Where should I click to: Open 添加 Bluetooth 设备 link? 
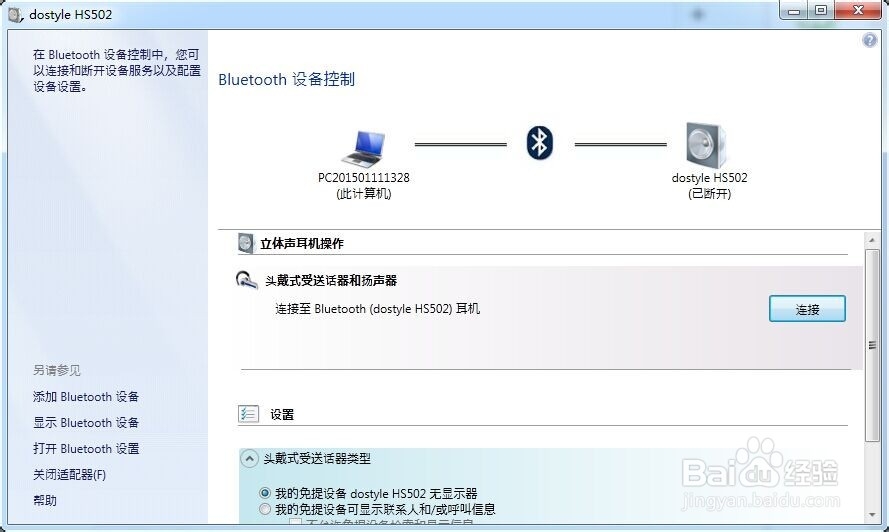pyautogui.click(x=86, y=396)
